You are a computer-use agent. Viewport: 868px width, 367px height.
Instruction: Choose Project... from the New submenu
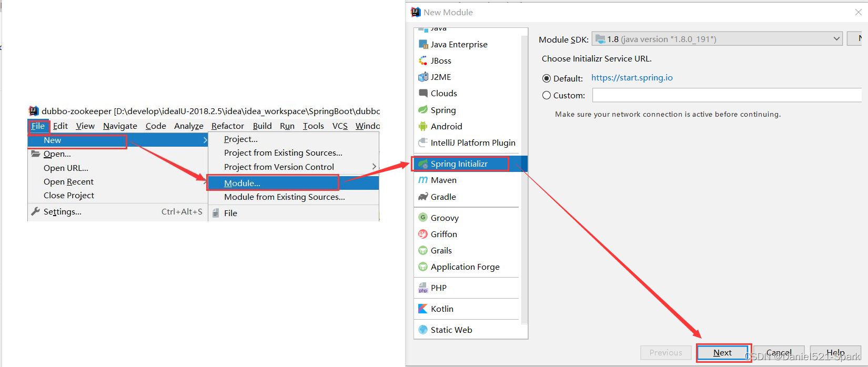click(294, 139)
